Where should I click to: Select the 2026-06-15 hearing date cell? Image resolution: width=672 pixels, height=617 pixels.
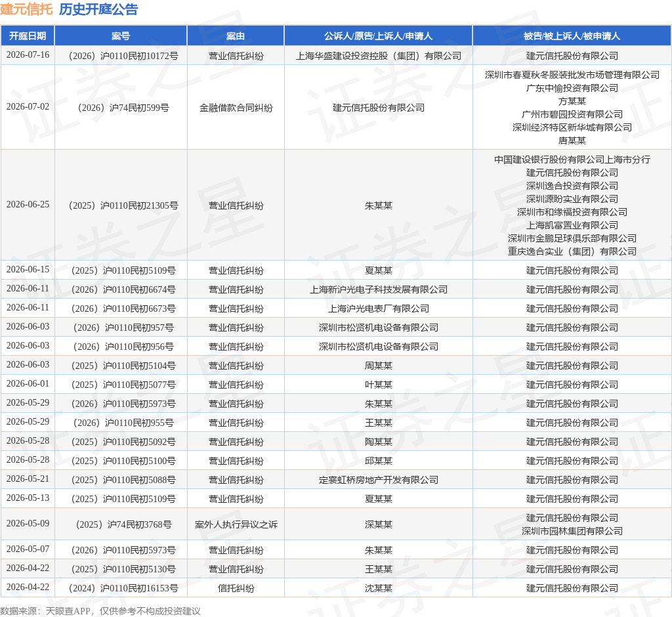tap(28, 270)
